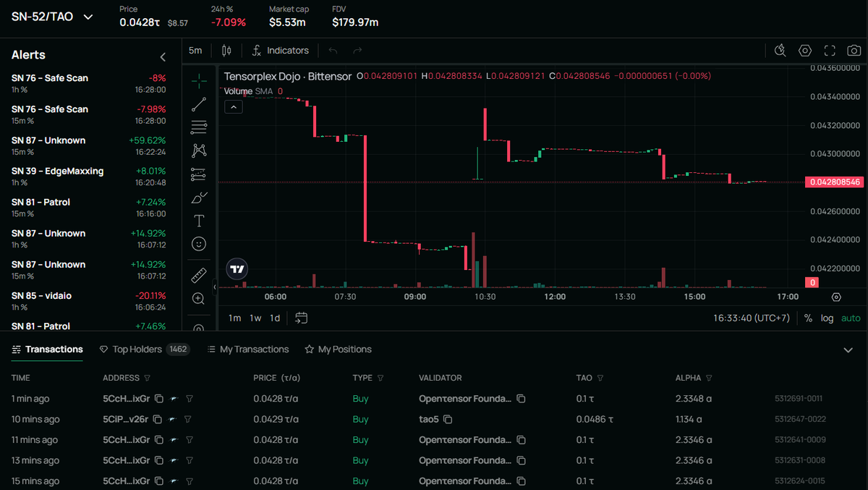This screenshot has width=868, height=490.
Task: Hide the drawing toolbar with side arrow
Action: point(214,288)
